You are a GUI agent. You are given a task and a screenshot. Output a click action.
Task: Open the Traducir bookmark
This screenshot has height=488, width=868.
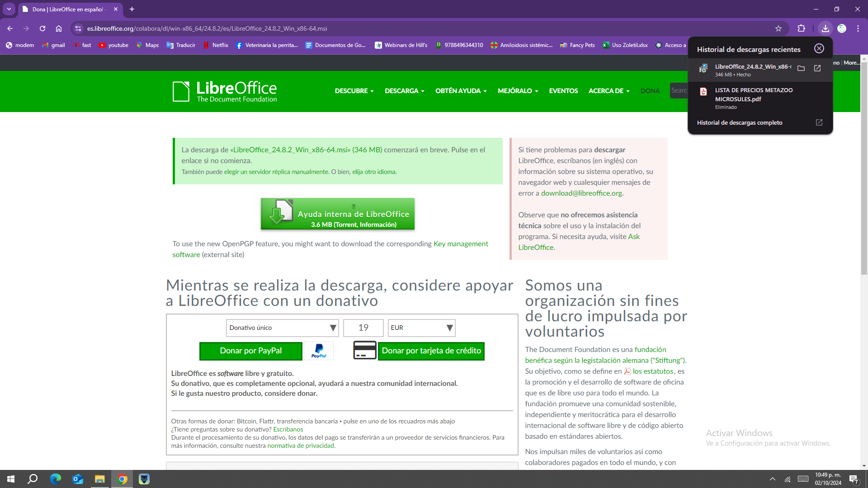coord(181,45)
